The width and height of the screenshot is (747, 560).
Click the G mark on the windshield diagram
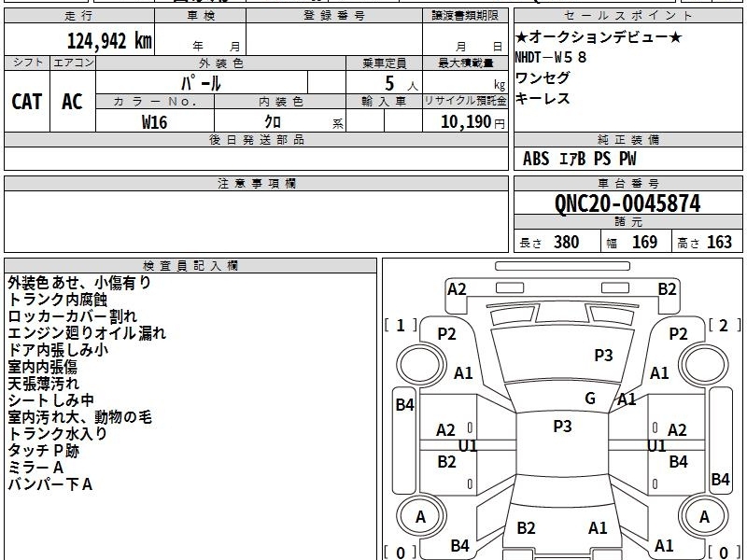pyautogui.click(x=590, y=399)
